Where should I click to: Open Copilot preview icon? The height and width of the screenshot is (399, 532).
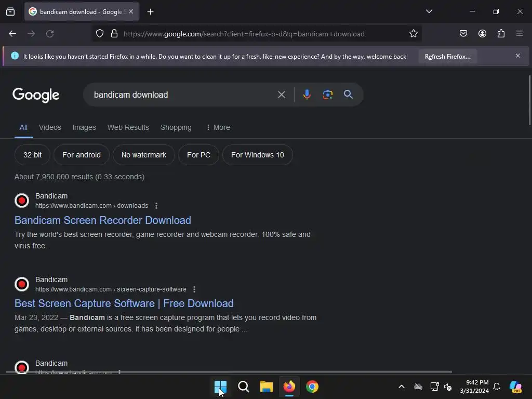(x=516, y=387)
